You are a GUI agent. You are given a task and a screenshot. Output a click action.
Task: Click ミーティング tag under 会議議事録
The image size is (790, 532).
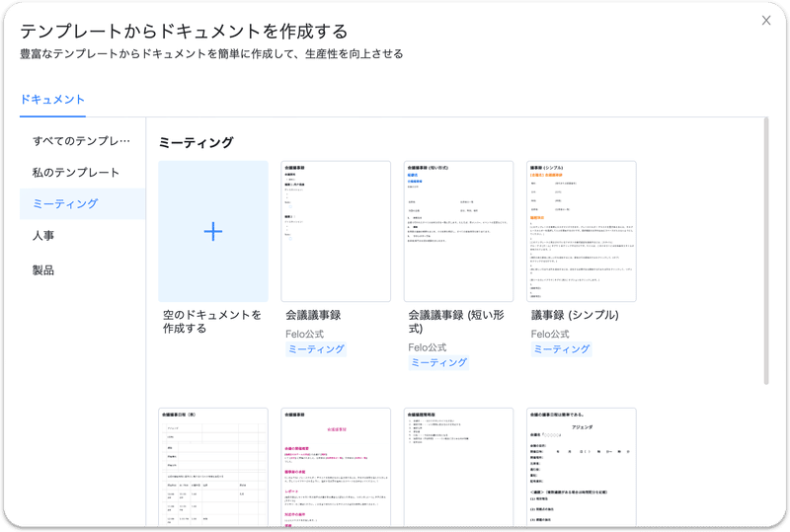(x=316, y=349)
